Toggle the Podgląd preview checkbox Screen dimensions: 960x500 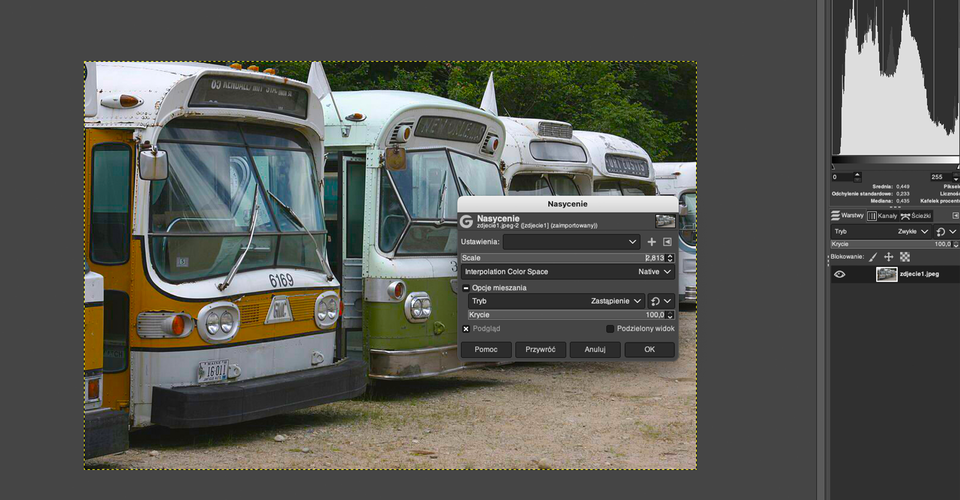466,329
